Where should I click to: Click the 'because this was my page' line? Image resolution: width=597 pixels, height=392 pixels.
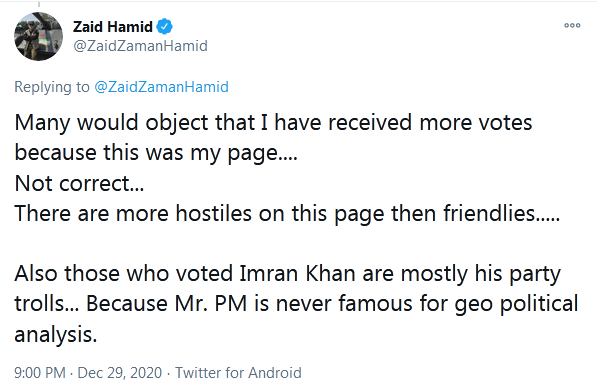(156, 153)
